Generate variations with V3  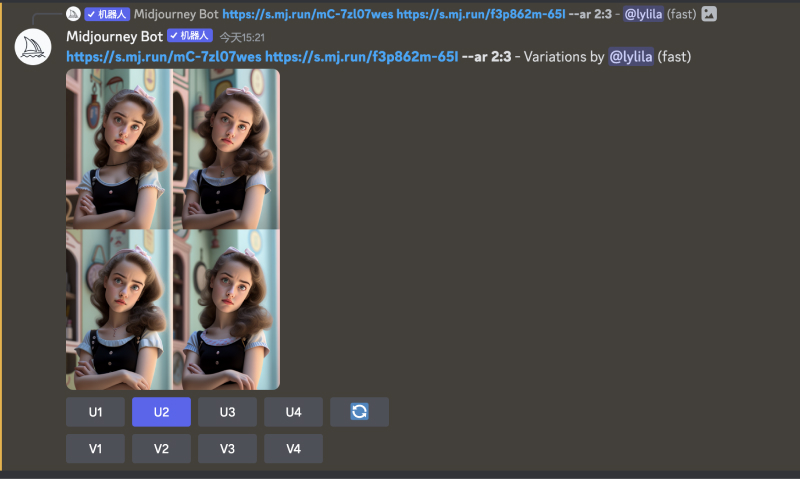(227, 448)
